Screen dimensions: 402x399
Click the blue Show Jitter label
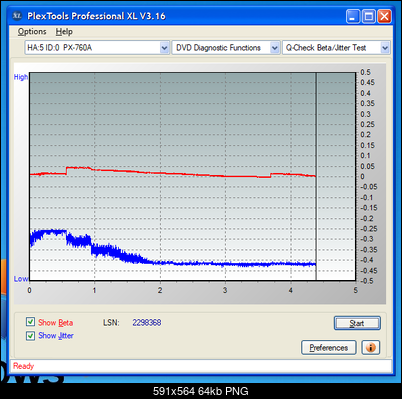[56, 336]
